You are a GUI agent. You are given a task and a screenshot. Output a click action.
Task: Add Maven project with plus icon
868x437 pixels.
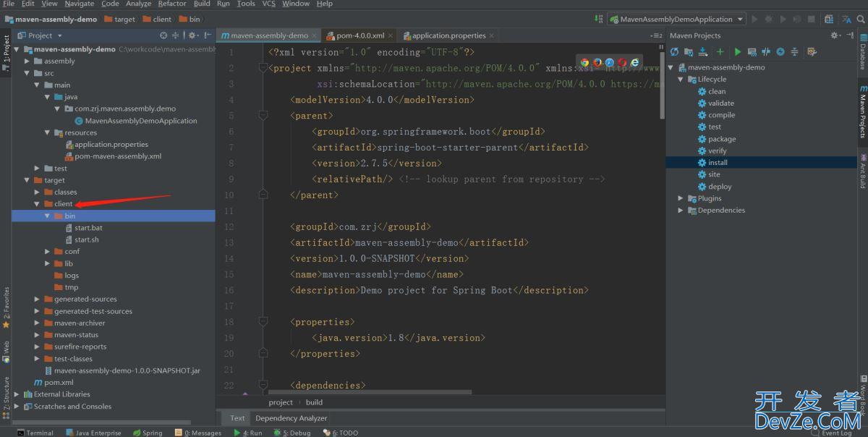[x=720, y=51]
